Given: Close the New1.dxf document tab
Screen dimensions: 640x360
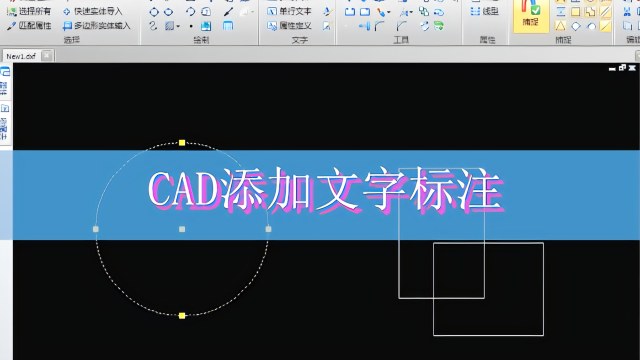Looking at the screenshot, I should pos(47,56).
